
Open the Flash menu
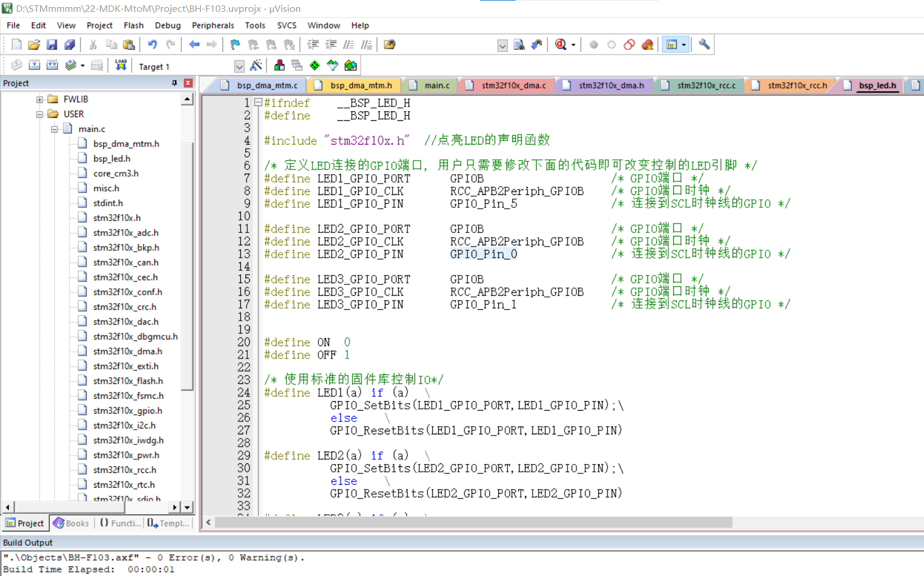pos(133,25)
